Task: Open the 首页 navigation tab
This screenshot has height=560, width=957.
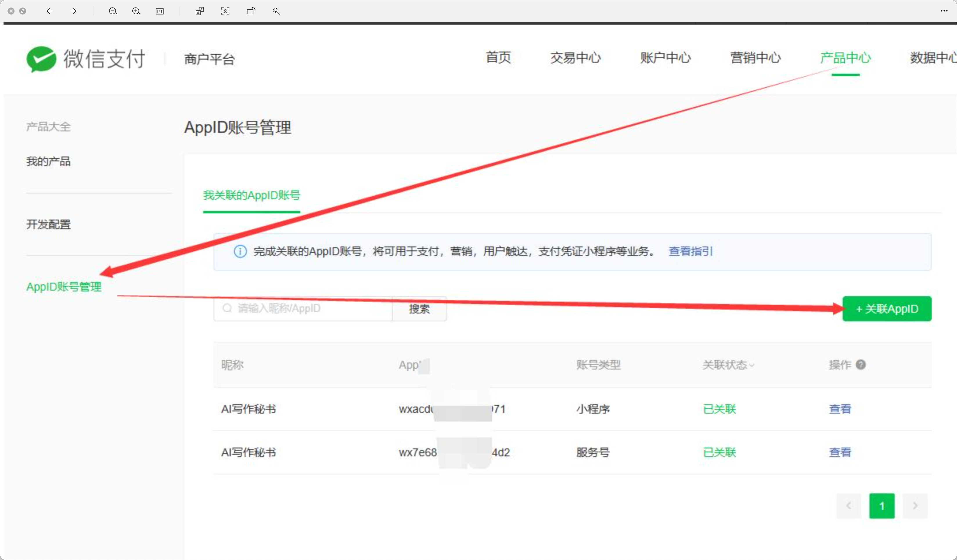Action: [x=498, y=58]
